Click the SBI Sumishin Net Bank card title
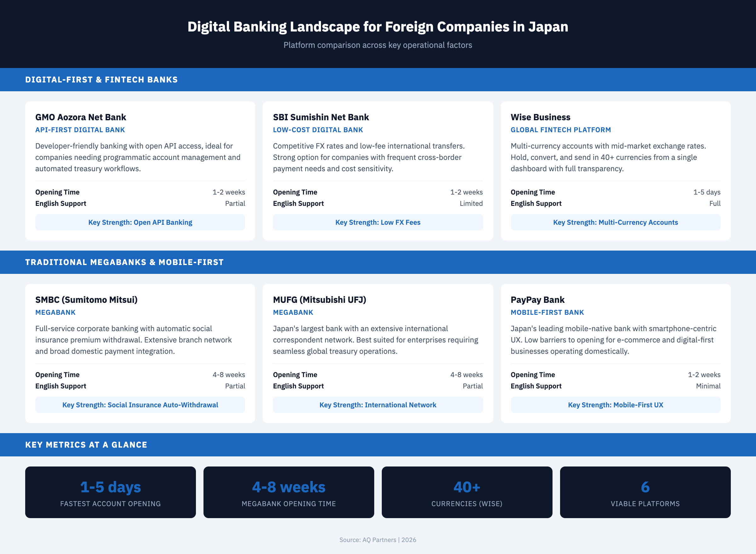Image resolution: width=756 pixels, height=554 pixels. click(321, 117)
